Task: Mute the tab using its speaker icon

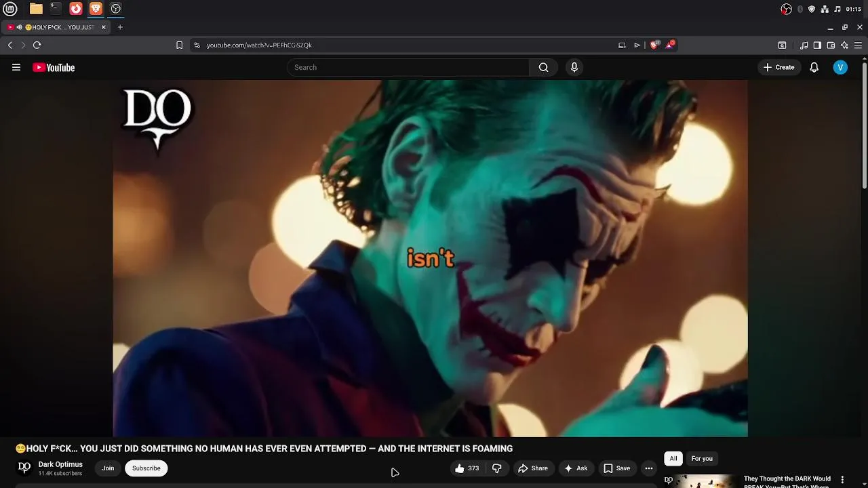Action: point(19,27)
